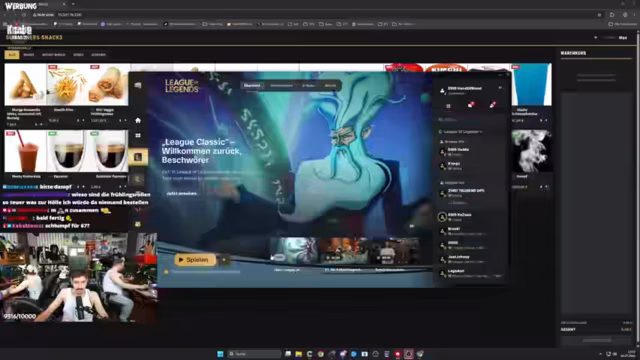
Task: Click the browser address bar
Action: 314,15
